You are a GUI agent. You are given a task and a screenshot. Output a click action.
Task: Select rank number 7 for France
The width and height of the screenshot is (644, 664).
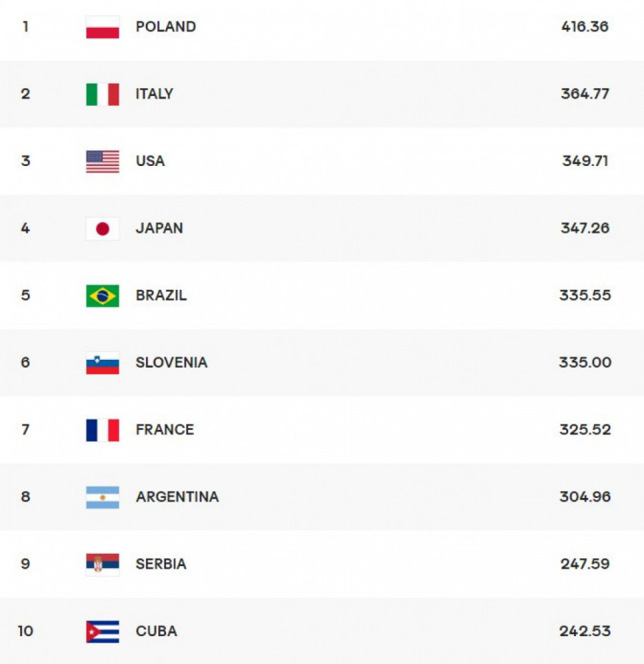[x=26, y=430]
